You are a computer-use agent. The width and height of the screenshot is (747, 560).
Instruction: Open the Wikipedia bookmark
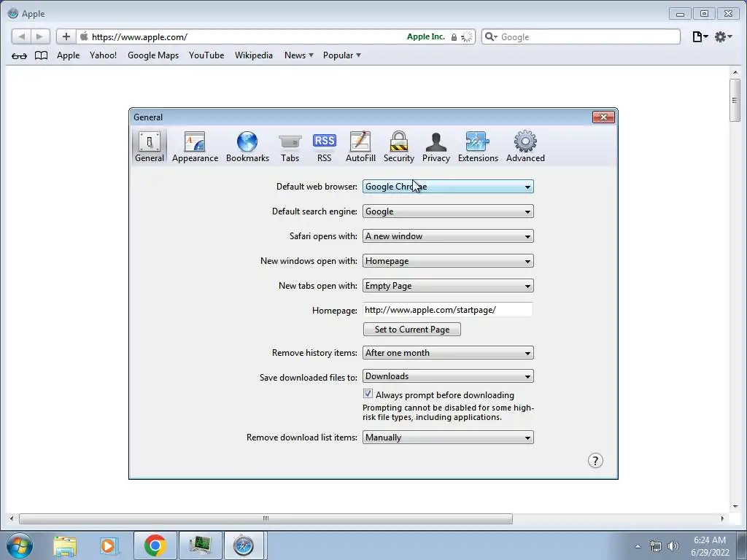pos(253,55)
